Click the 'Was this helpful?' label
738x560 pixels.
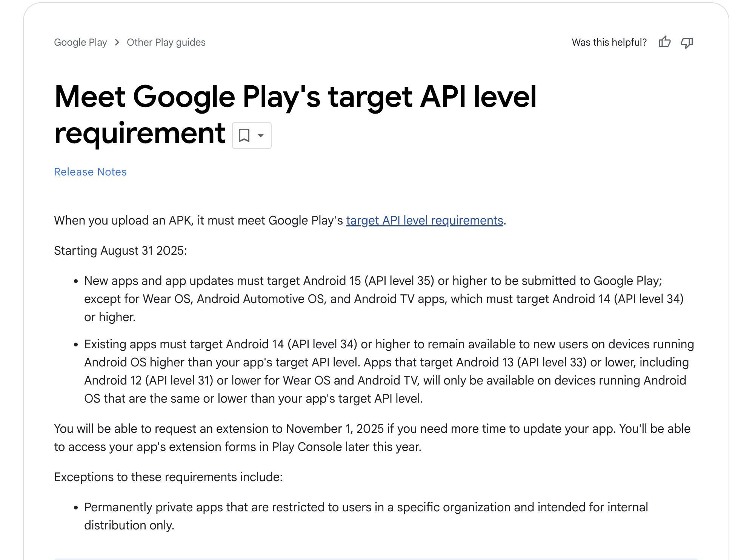tap(609, 42)
